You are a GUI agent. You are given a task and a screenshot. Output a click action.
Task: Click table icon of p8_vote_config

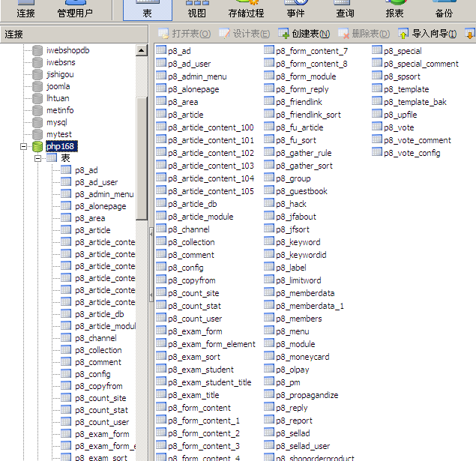377,151
